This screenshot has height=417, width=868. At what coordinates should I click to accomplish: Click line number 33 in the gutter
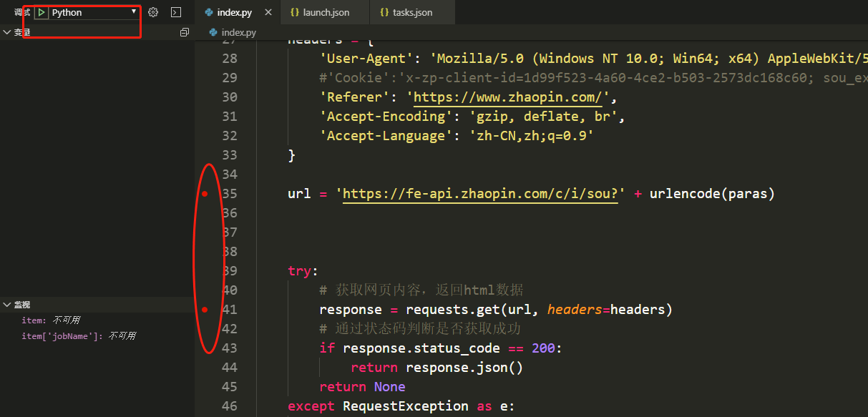[x=229, y=155]
